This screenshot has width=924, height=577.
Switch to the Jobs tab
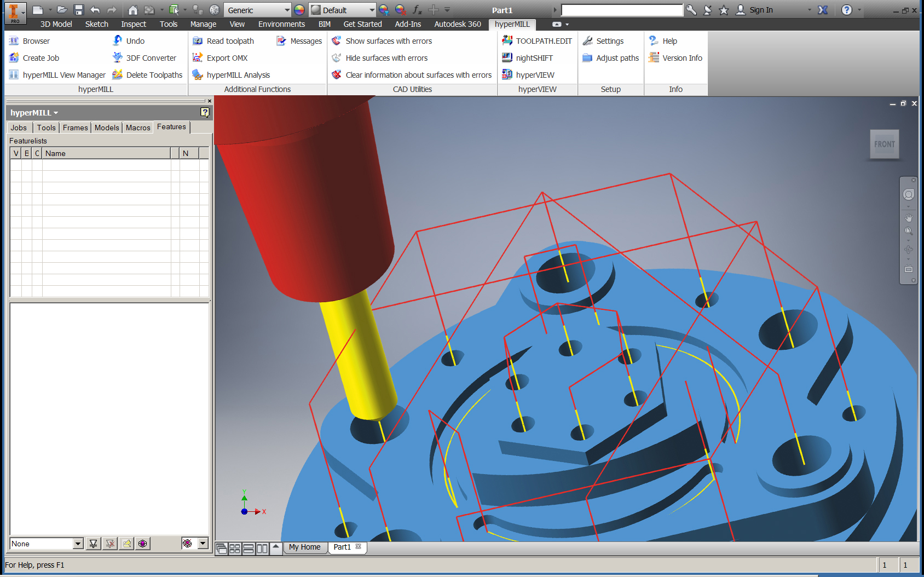pos(19,128)
